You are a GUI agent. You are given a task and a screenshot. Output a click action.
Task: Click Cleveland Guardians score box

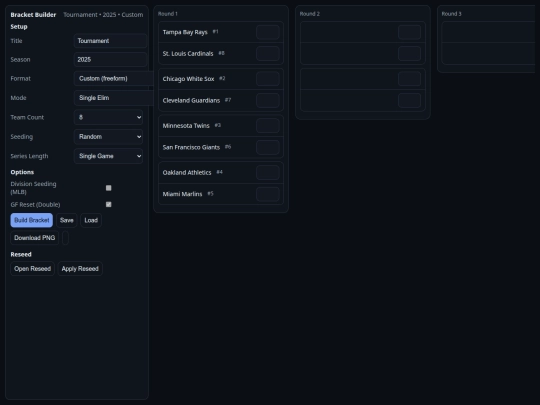268,101
